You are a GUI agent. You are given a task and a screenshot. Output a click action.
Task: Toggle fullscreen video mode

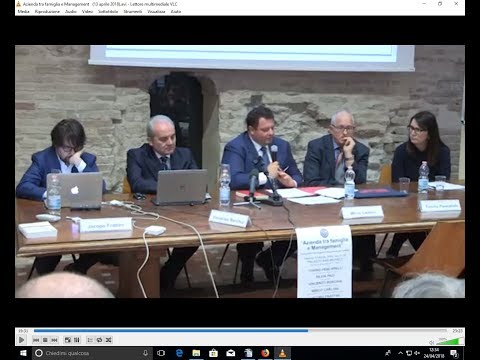tap(68, 340)
